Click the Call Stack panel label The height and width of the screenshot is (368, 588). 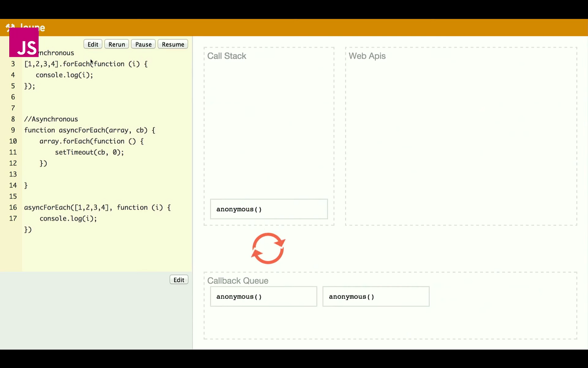click(226, 56)
